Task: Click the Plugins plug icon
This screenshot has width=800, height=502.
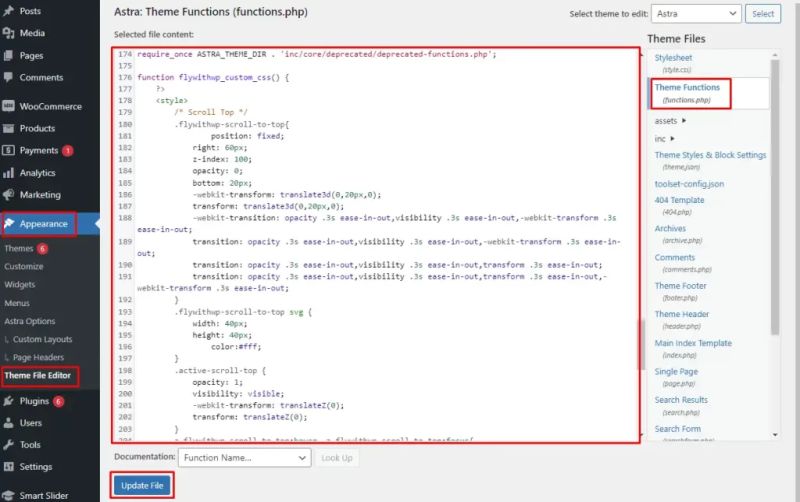Action: click(x=8, y=401)
